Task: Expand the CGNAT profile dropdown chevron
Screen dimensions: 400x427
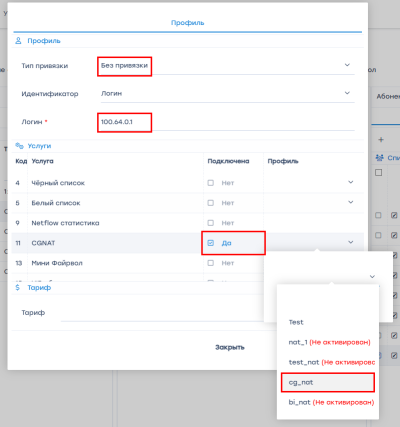Action: coord(351,242)
